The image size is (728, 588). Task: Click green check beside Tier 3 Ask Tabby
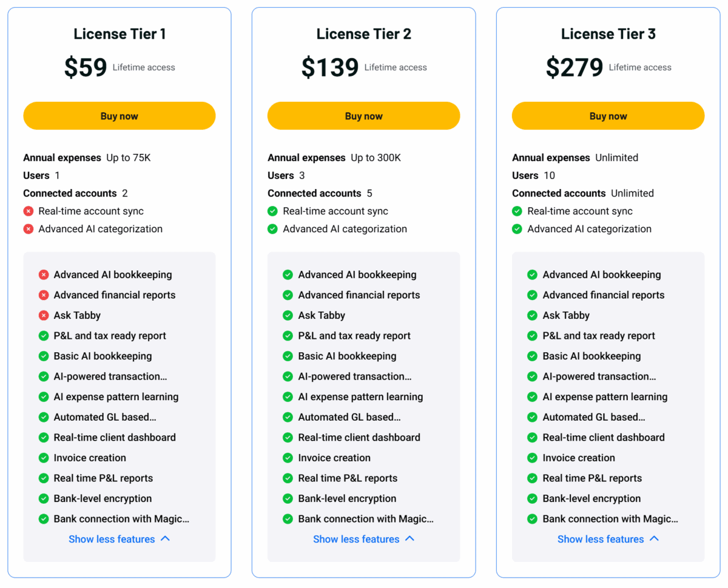[532, 316]
